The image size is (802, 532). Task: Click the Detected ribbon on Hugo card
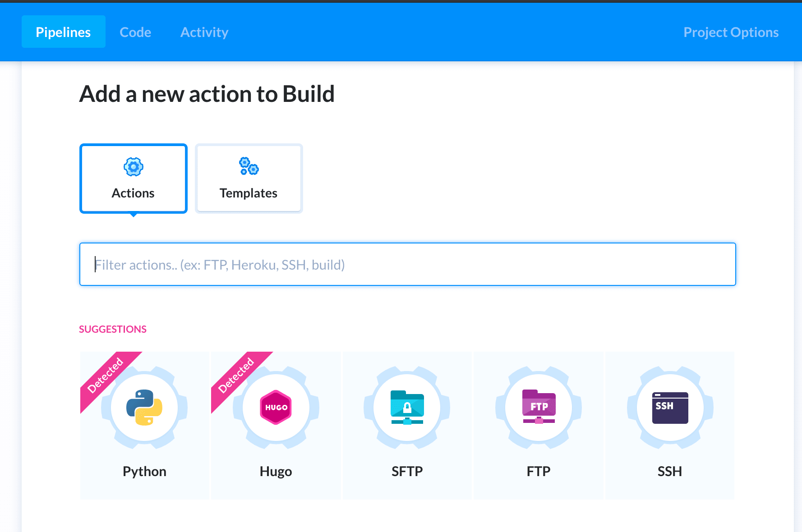236,376
